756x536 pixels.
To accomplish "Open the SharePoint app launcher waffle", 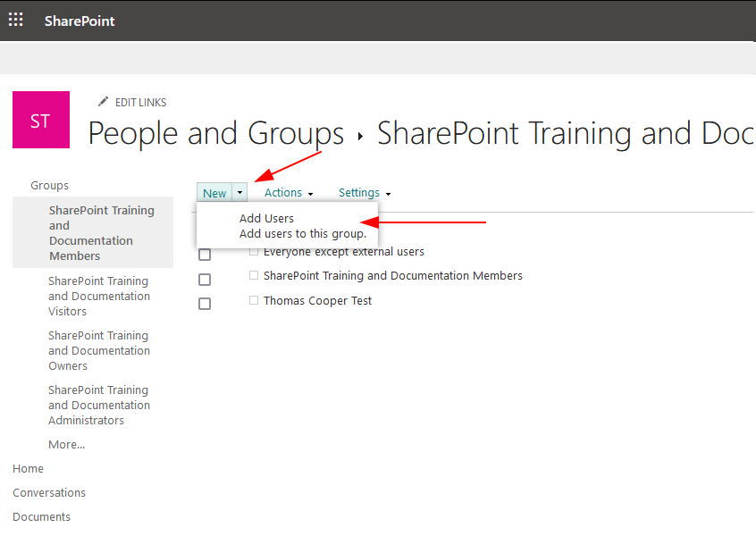I will (15, 20).
